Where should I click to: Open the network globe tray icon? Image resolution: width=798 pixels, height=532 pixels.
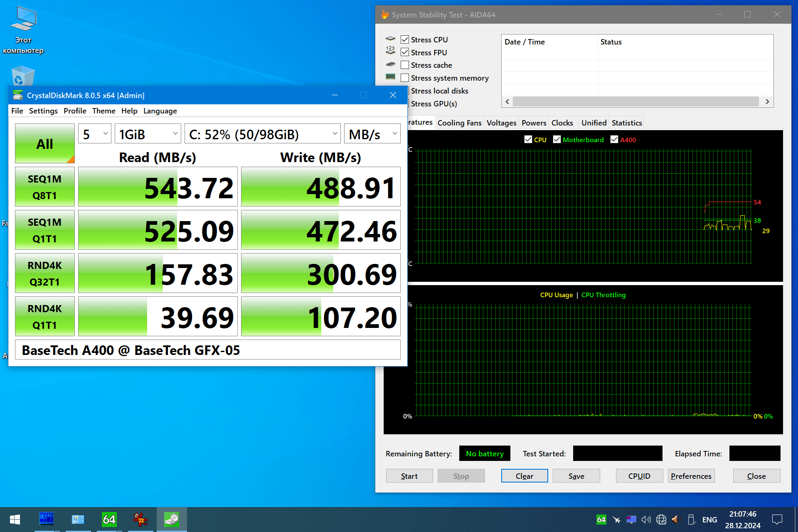pos(661,520)
